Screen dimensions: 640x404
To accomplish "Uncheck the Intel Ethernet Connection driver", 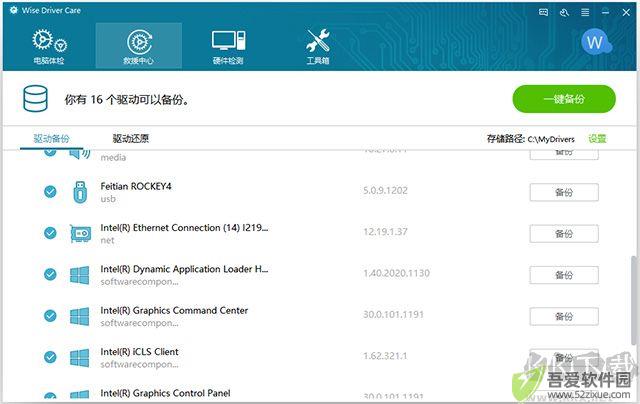I will pyautogui.click(x=50, y=233).
